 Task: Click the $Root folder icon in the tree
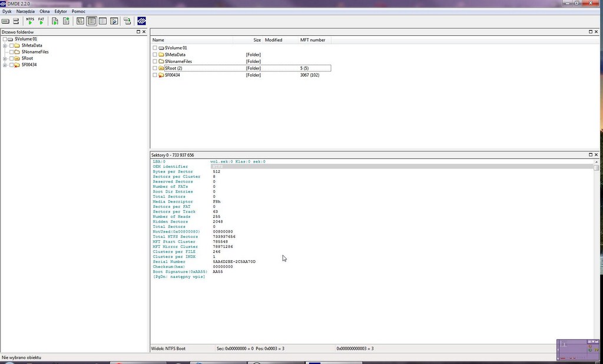coord(17,58)
